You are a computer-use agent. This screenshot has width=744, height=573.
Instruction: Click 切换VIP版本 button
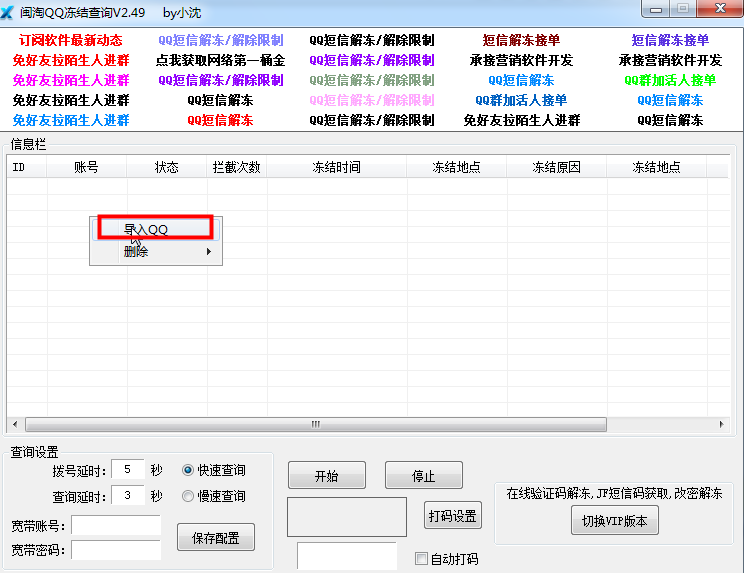click(614, 520)
